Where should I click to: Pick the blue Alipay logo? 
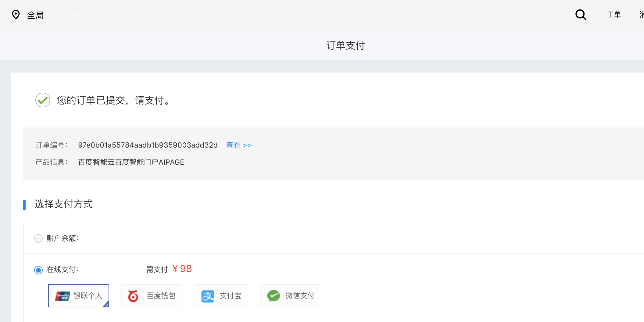click(x=208, y=296)
